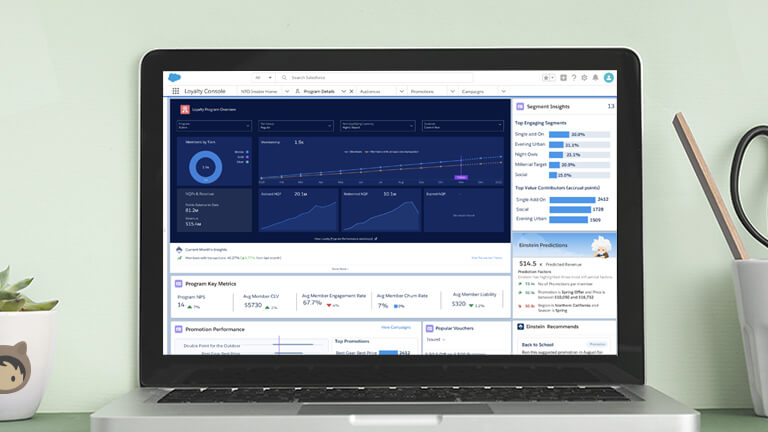Click the user profile avatar
Screen dimensions: 768x432
click(609, 77)
